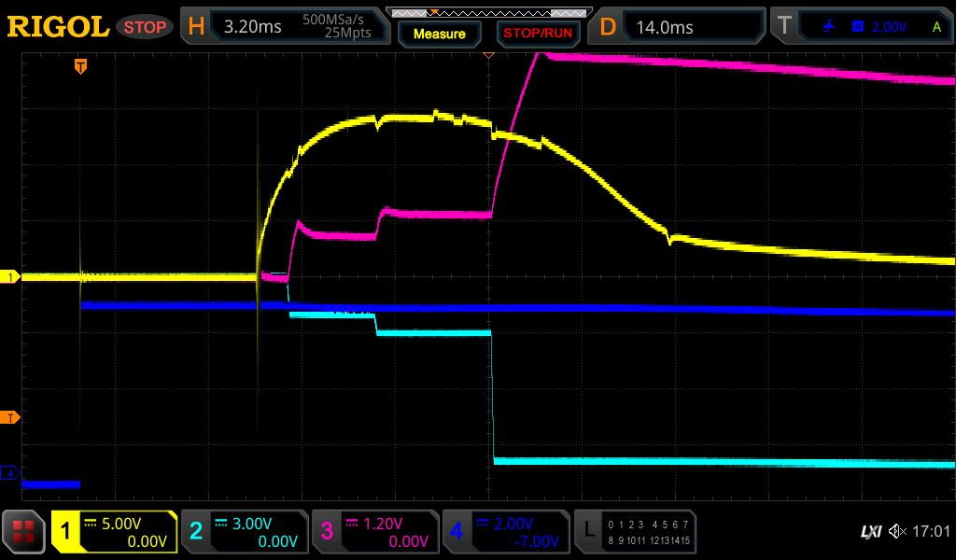Click the red STOP status indicator
This screenshot has width=956, height=560.
coord(145,27)
